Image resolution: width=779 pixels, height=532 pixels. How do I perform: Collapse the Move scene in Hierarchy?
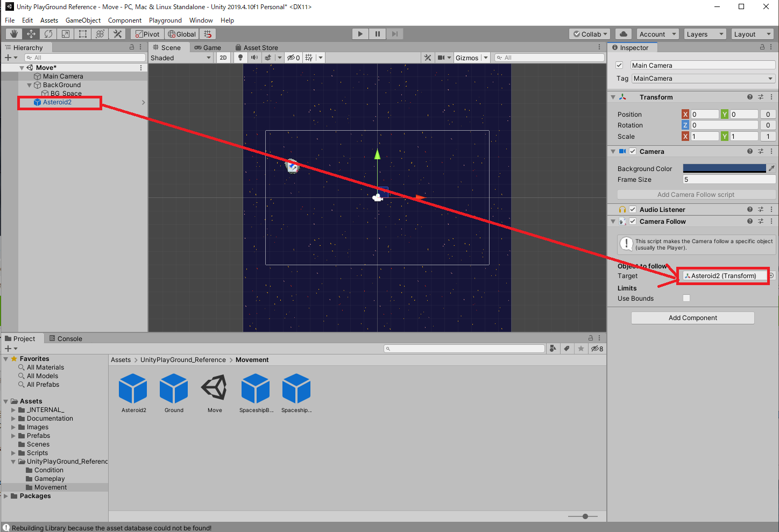pos(22,68)
